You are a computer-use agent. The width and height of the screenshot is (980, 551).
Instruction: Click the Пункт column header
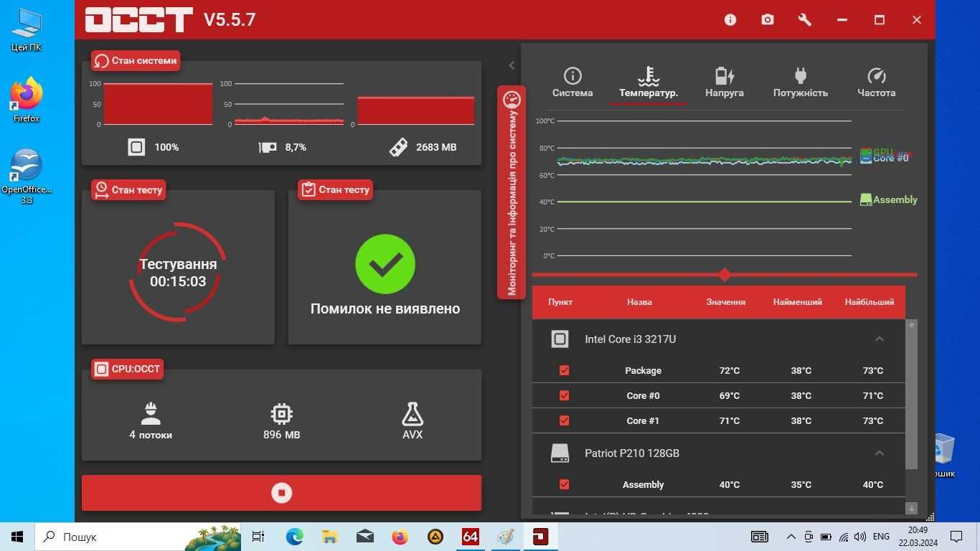[x=560, y=302]
